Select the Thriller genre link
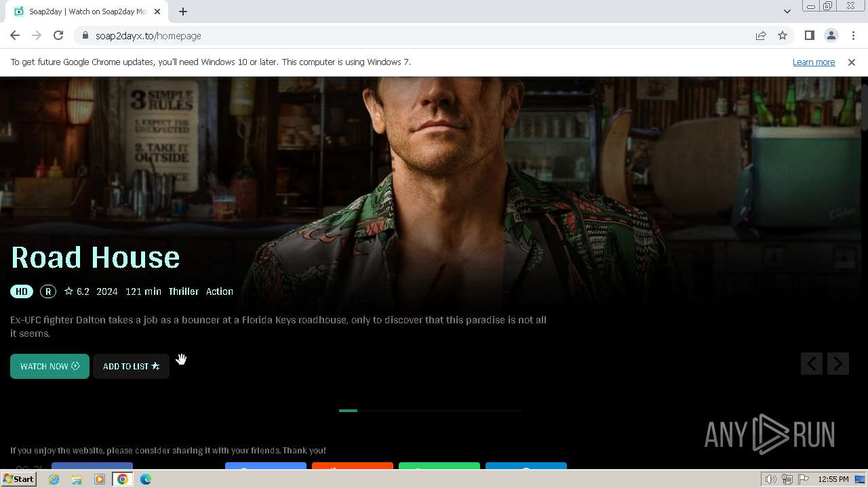This screenshot has width=868, height=488. coord(184,291)
